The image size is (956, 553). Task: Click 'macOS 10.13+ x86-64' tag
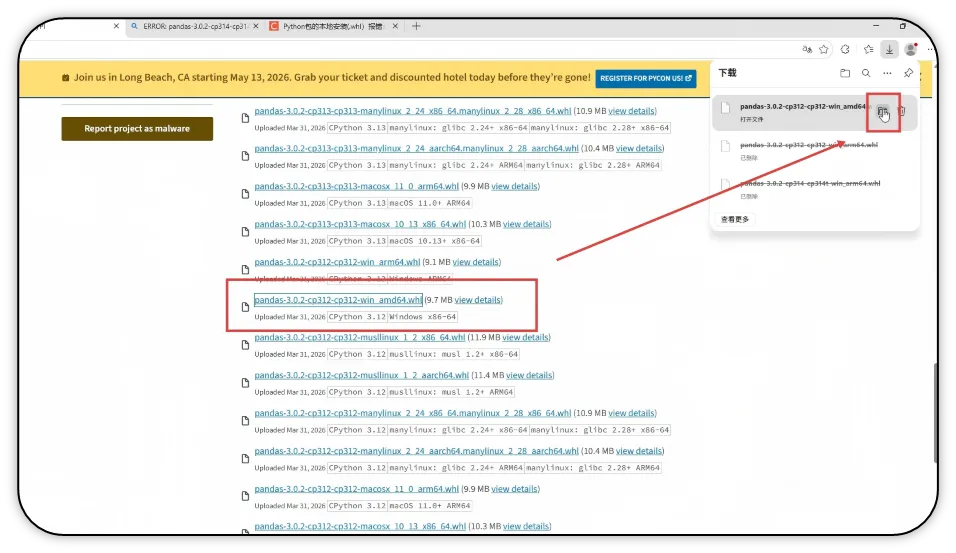[434, 241]
